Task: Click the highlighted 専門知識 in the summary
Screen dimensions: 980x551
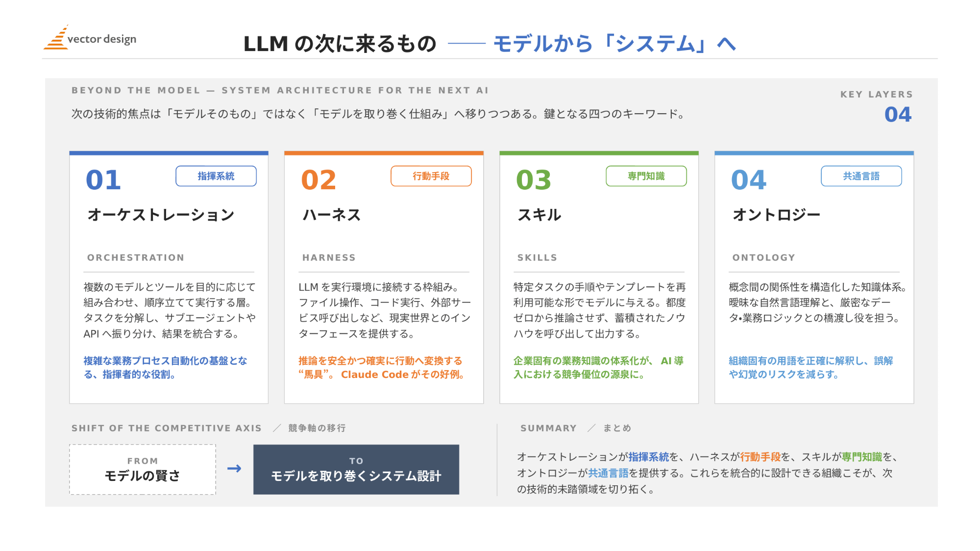Action: (862, 457)
